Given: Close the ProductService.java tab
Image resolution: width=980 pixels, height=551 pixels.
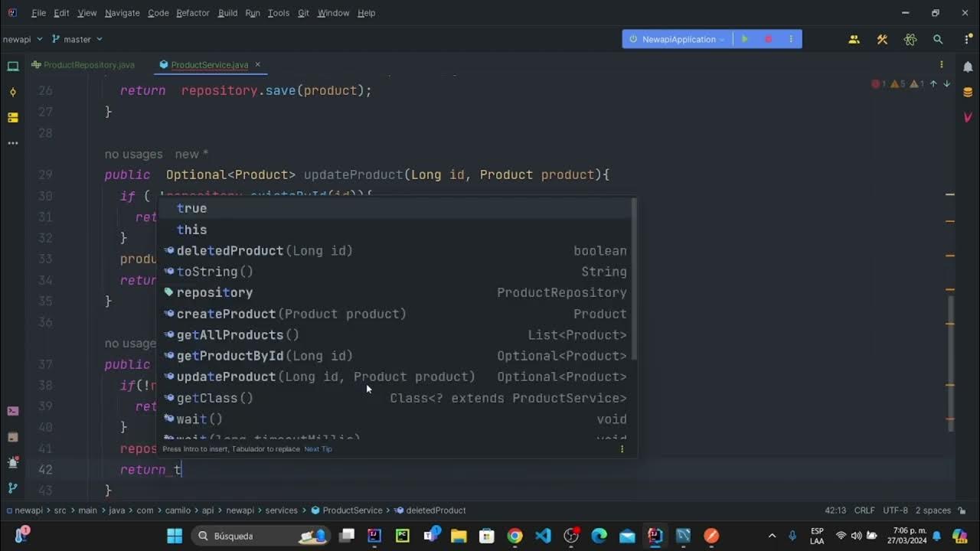Looking at the screenshot, I should [x=258, y=65].
